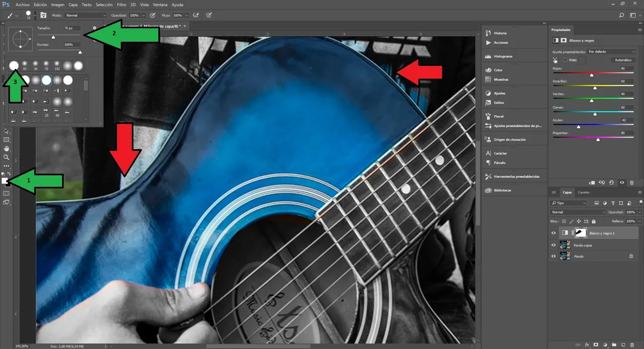Open the Bibliotecas panel
The height and width of the screenshot is (349, 644).
point(498,190)
